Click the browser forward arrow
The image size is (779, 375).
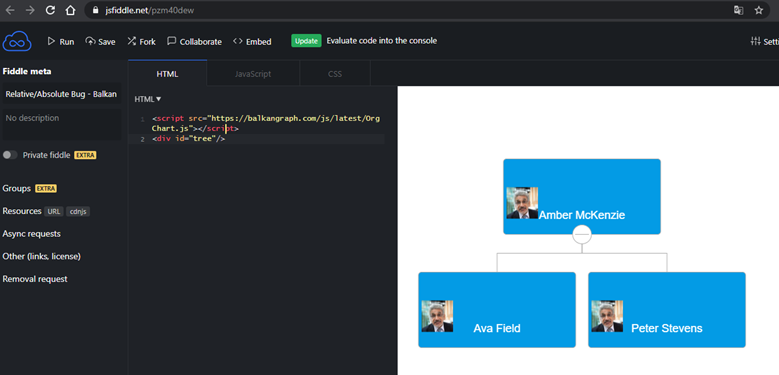(x=30, y=10)
